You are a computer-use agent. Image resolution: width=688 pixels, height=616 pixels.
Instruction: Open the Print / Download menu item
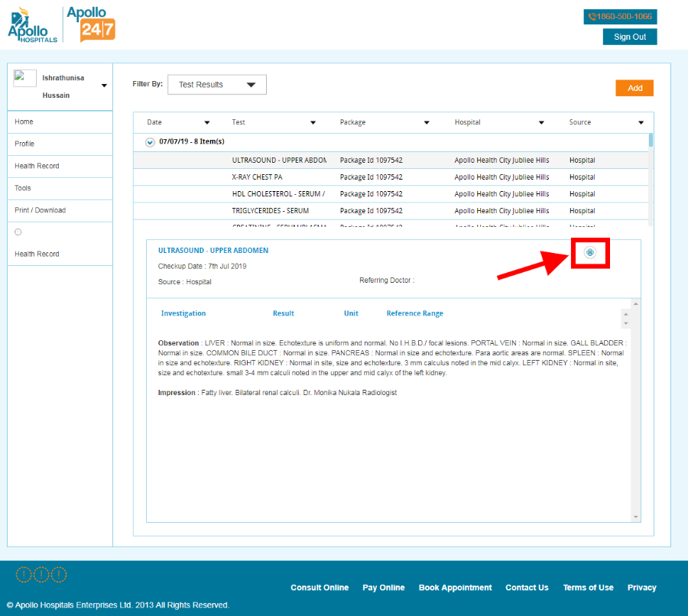pyautogui.click(x=42, y=210)
